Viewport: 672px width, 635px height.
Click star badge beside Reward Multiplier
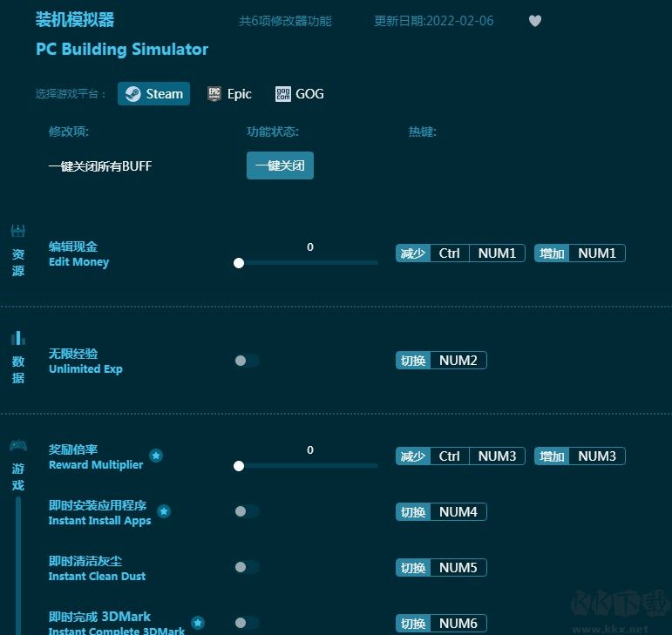click(x=156, y=456)
